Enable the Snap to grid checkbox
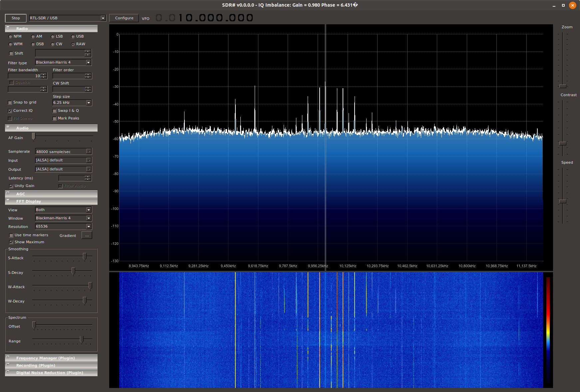Screen dimensions: 580x392 click(x=10, y=102)
